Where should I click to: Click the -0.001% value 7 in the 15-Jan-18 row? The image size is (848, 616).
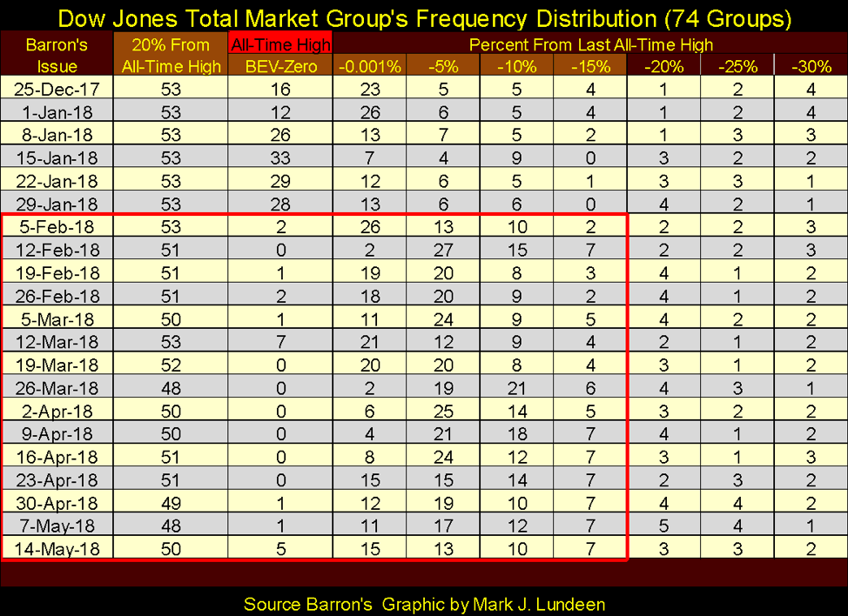(x=370, y=157)
